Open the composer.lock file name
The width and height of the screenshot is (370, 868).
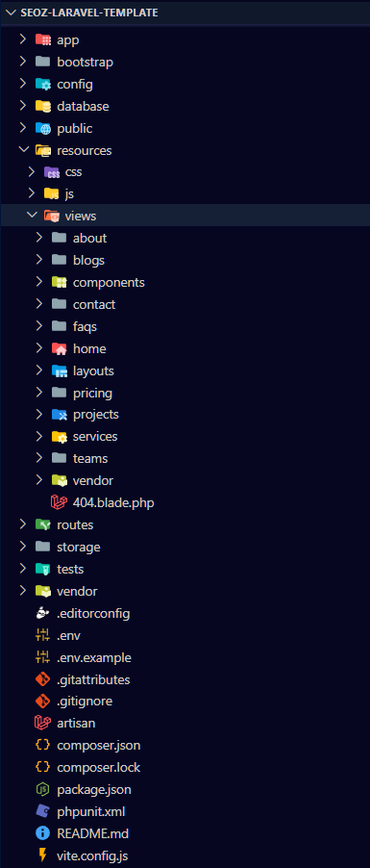pyautogui.click(x=98, y=768)
